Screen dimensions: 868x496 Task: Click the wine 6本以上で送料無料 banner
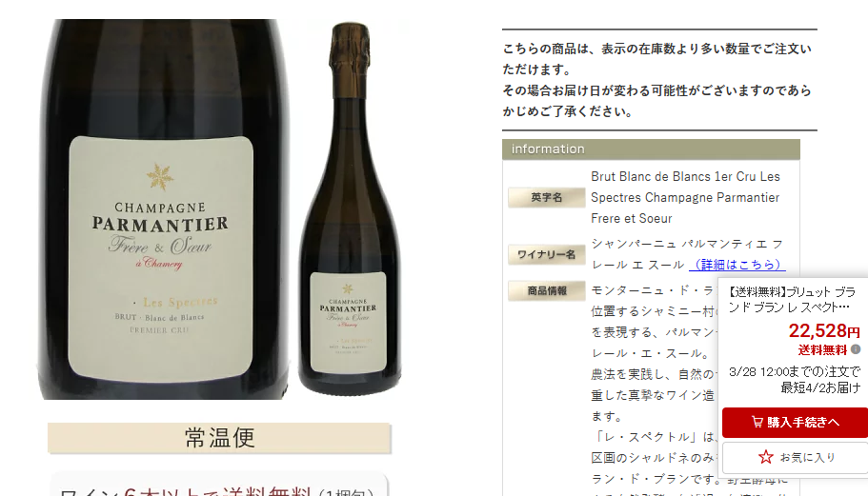coord(219,486)
